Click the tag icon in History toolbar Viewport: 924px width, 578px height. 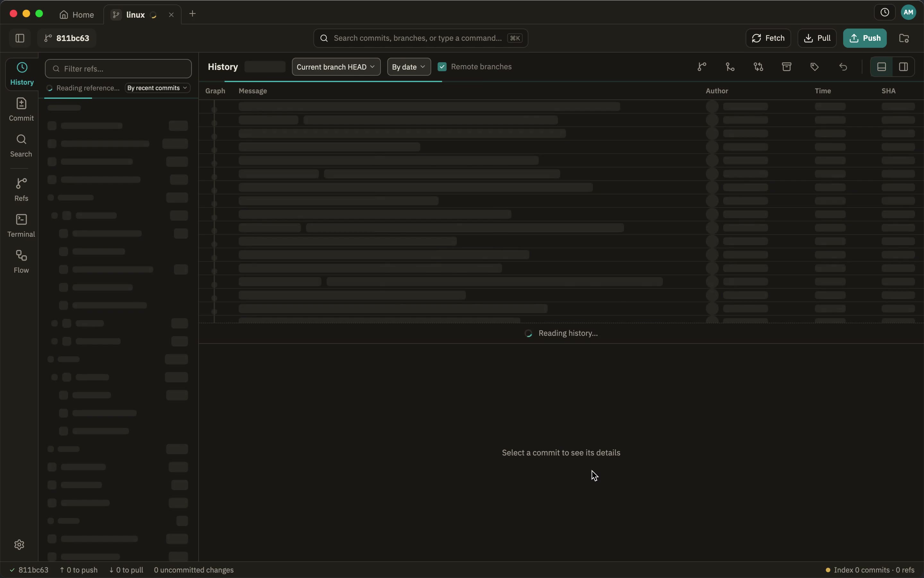815,67
